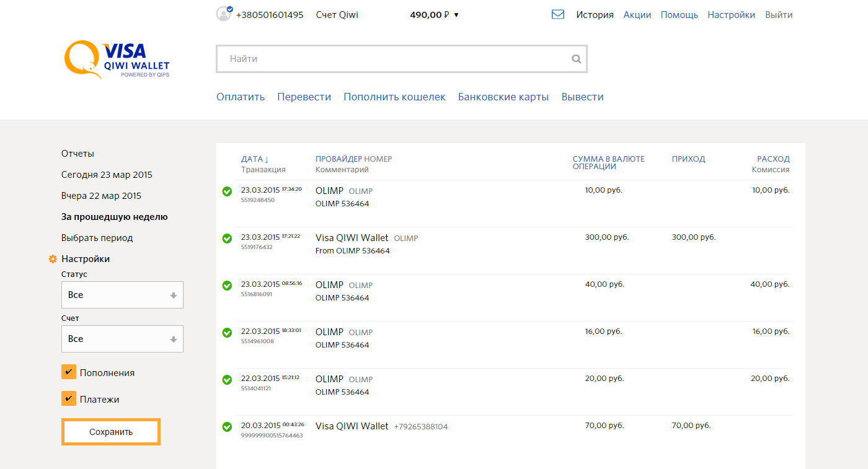Click 16,00 руб. in РАСХОД column
This screenshot has height=469, width=868.
(771, 331)
